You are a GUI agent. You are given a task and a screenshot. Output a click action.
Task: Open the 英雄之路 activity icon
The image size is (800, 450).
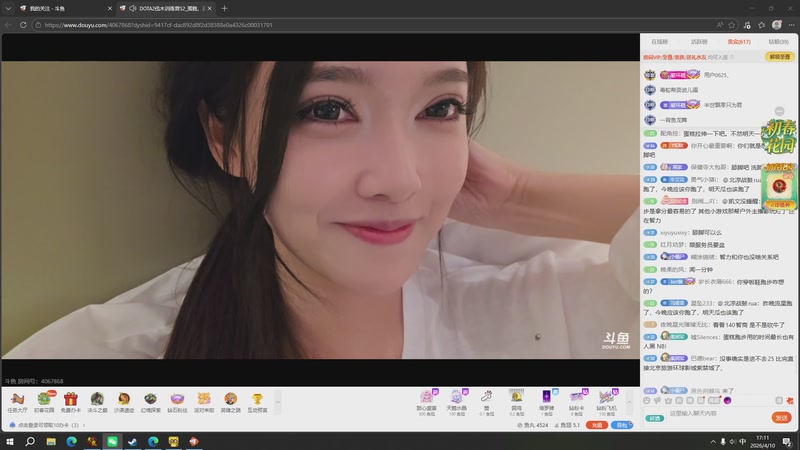(x=230, y=402)
